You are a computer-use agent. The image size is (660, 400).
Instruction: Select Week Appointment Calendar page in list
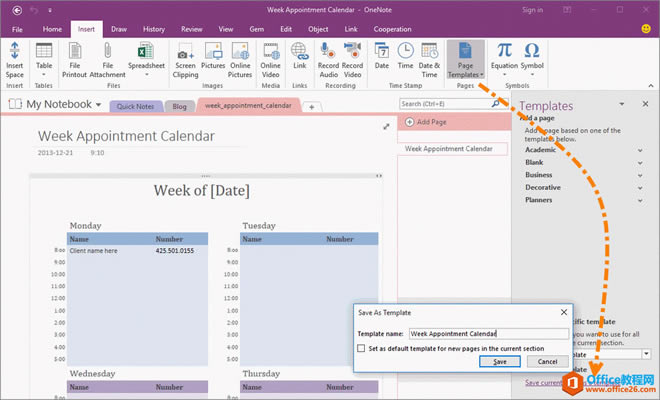(452, 149)
